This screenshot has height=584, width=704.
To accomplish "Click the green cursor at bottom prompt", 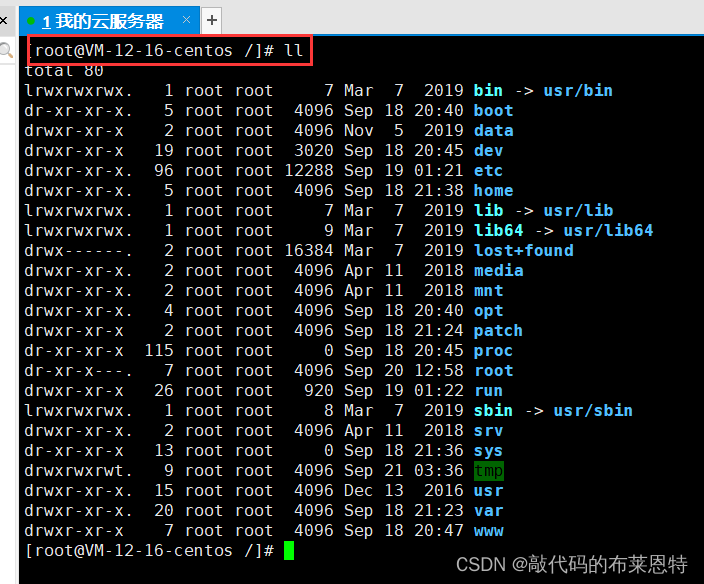I will point(289,551).
